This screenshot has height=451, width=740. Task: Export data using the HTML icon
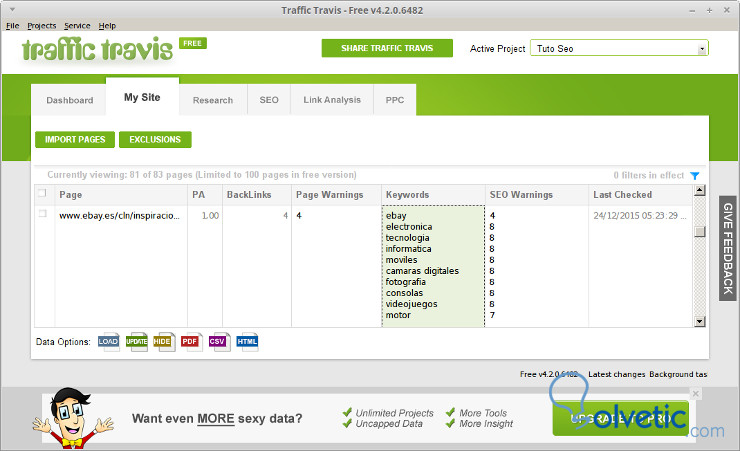tap(247, 342)
